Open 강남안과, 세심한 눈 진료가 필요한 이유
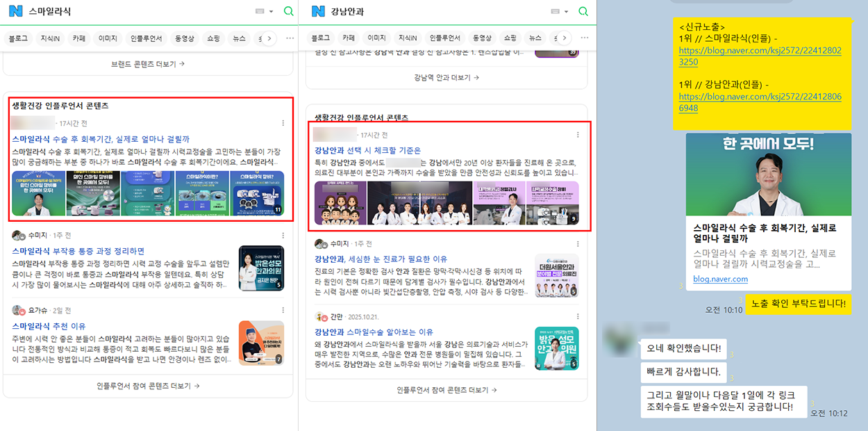The height and width of the screenshot is (431, 868). 381,259
